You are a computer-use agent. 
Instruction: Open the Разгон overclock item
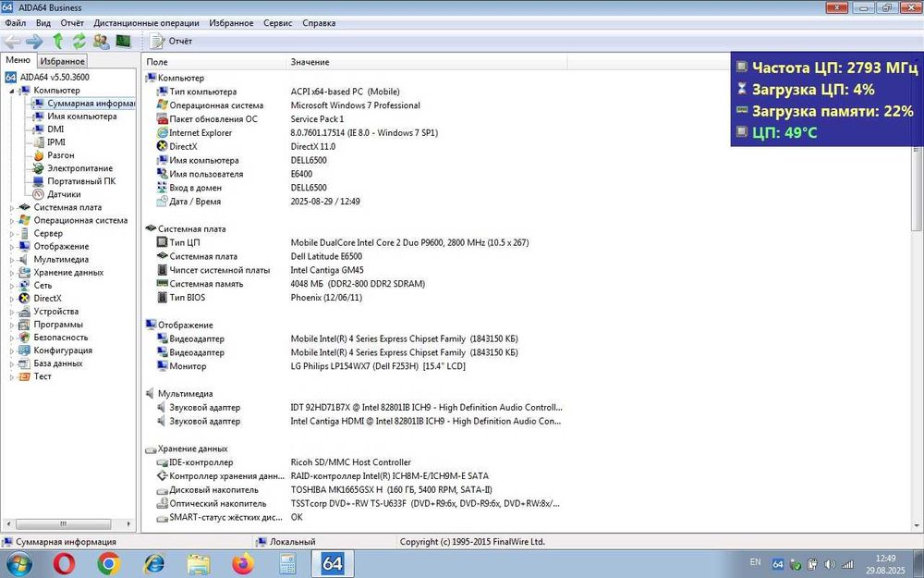click(54, 155)
